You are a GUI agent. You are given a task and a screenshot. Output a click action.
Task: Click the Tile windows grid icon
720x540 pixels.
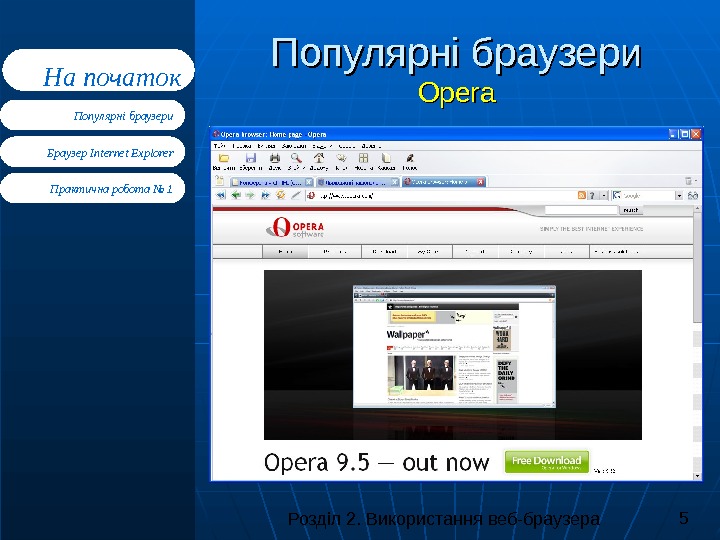click(x=363, y=158)
